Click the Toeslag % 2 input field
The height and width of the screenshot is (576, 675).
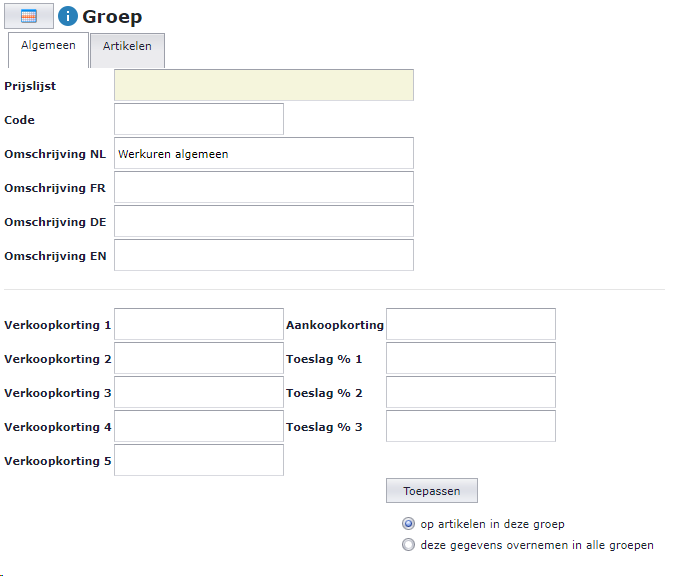[x=471, y=392]
